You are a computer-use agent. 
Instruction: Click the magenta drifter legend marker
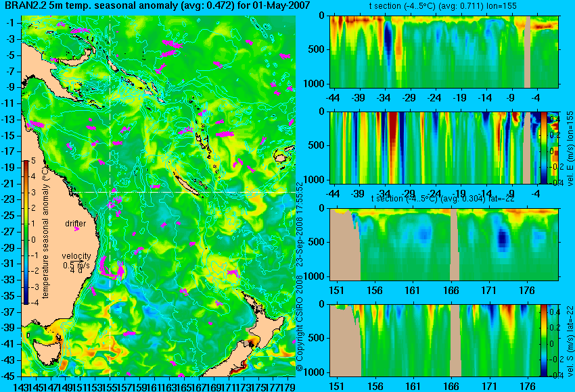click(x=76, y=229)
